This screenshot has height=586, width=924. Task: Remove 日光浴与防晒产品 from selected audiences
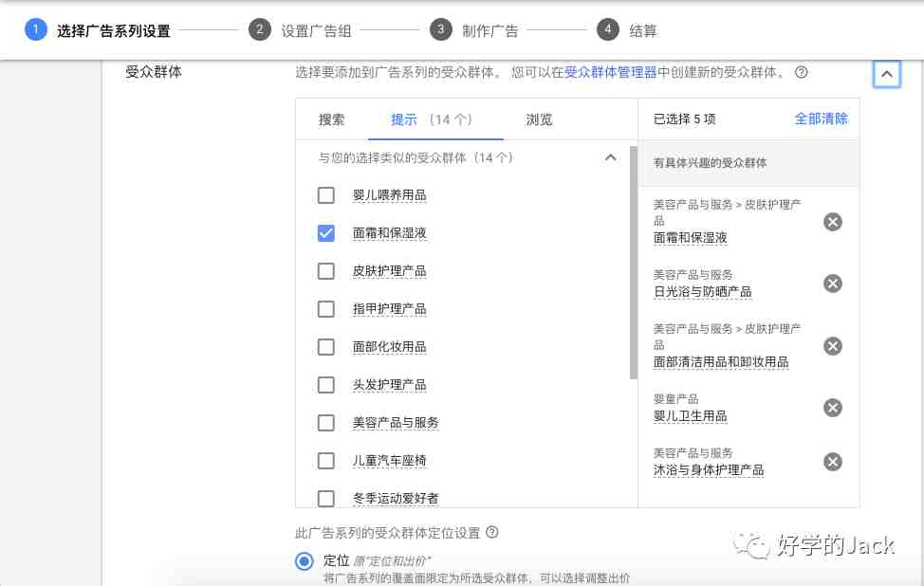[832, 284]
